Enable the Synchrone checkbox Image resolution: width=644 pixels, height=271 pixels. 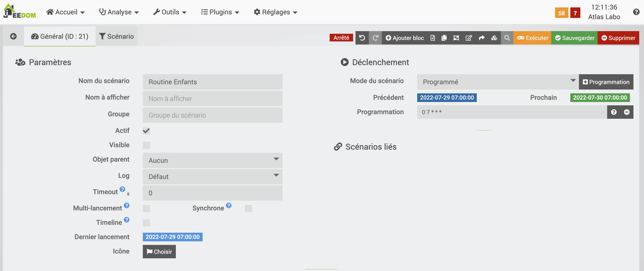click(x=249, y=209)
